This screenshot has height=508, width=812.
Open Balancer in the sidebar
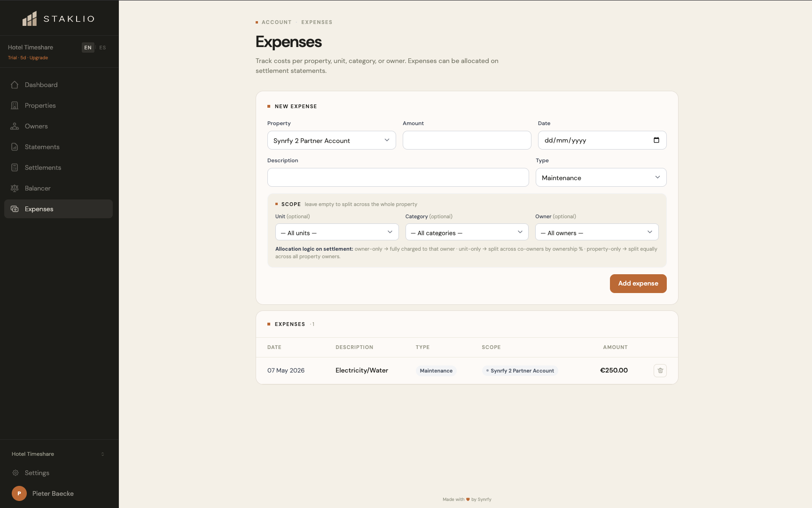pyautogui.click(x=58, y=188)
